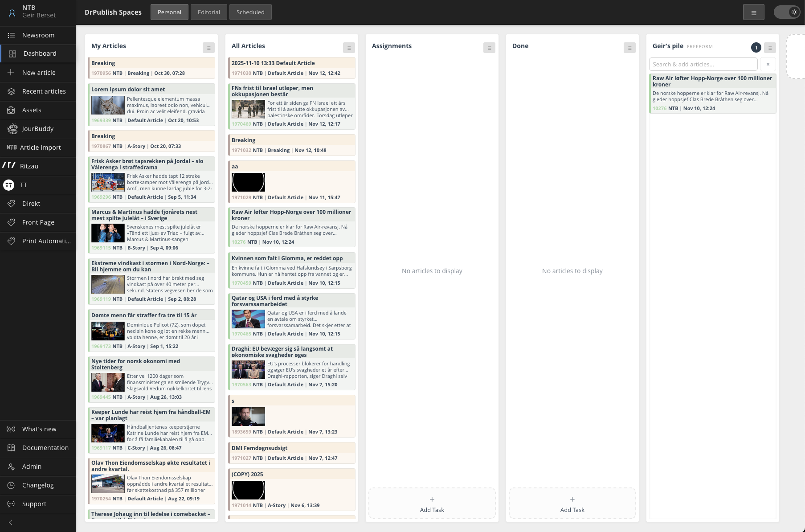805x532 pixels.
Task: Click the New article plus icon
Action: tap(11, 72)
